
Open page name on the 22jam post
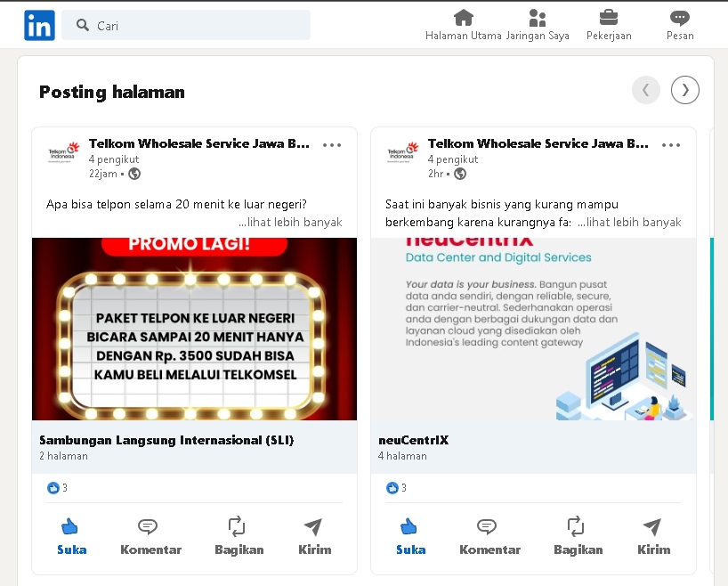(199, 143)
